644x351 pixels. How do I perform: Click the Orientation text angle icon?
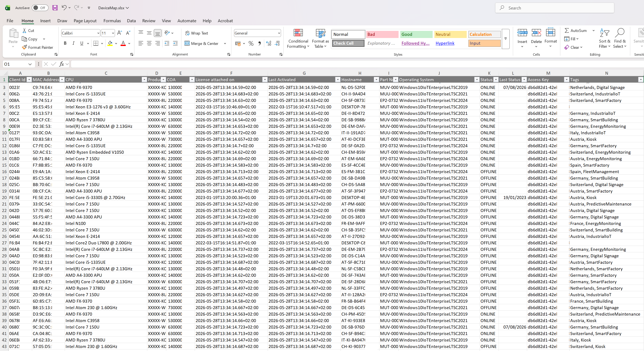pyautogui.click(x=167, y=33)
